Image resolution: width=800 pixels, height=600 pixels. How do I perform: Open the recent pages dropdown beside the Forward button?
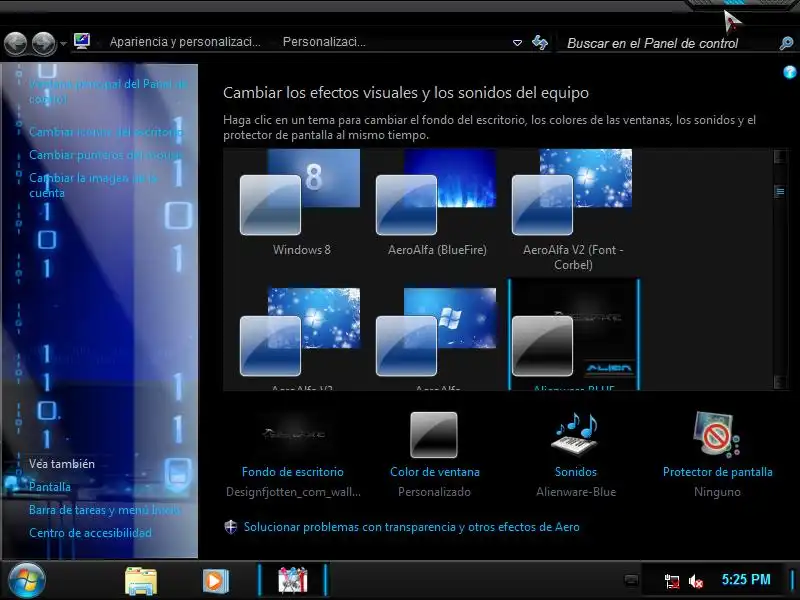pyautogui.click(x=63, y=44)
